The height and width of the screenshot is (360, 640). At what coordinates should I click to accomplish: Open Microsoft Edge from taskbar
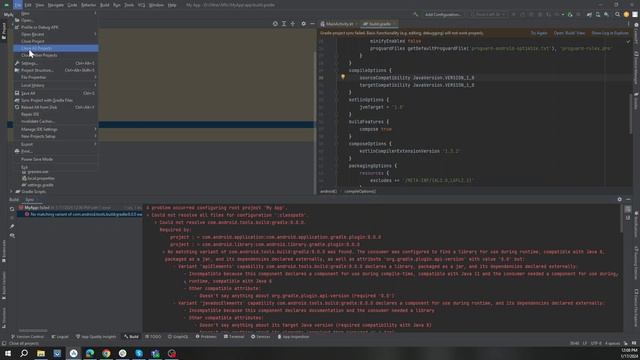tap(90, 353)
